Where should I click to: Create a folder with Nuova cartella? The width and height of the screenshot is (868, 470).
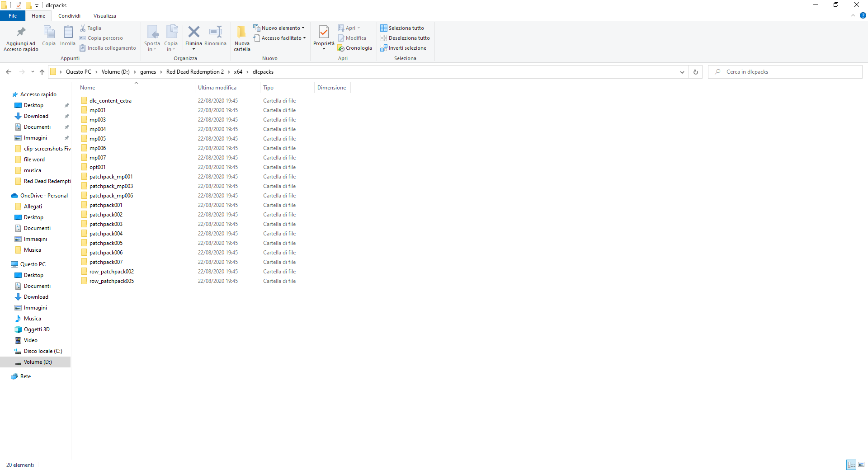(x=242, y=39)
